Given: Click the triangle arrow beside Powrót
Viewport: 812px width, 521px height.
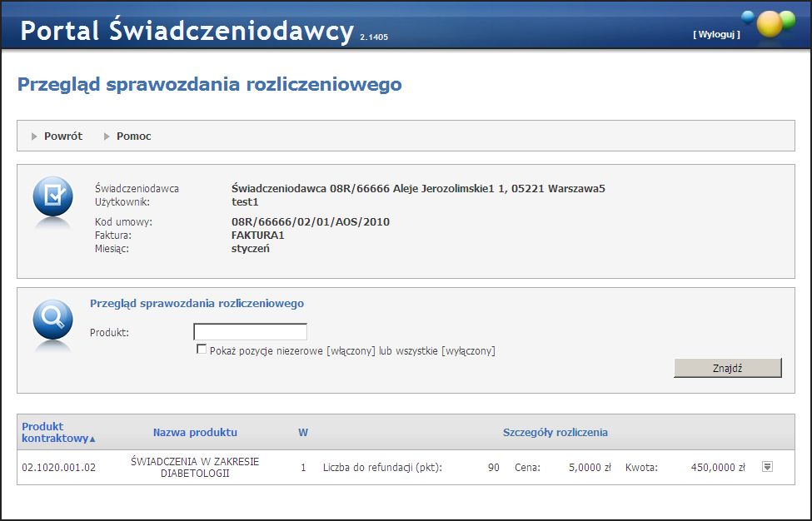Looking at the screenshot, I should (34, 136).
